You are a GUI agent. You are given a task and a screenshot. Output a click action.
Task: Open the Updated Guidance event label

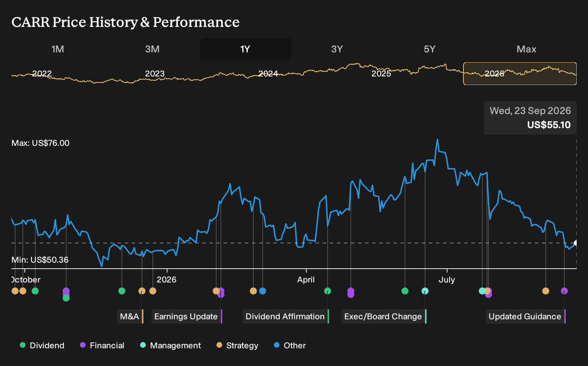526,316
